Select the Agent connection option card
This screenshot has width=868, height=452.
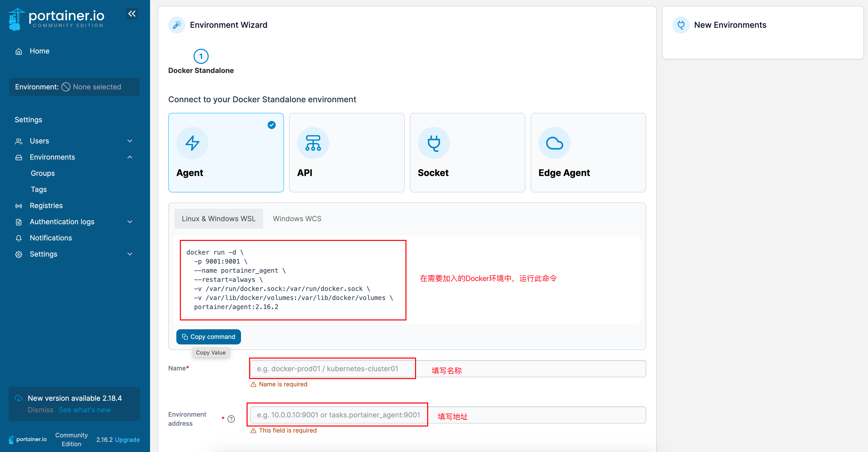[226, 153]
